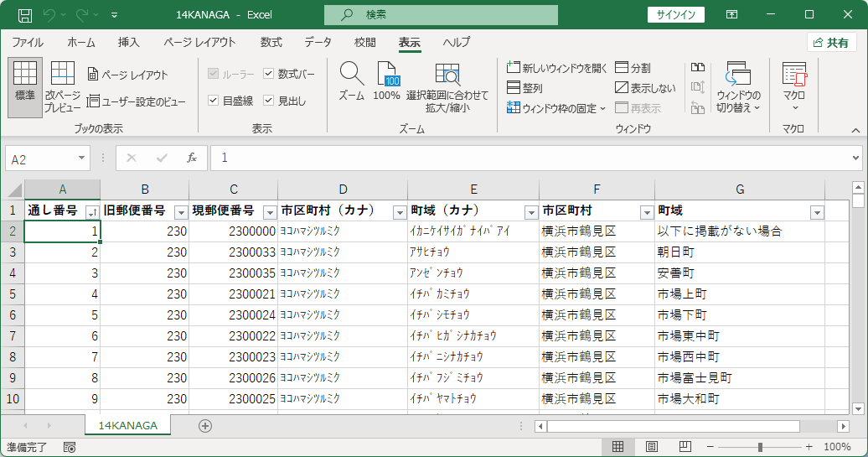This screenshot has width=868, height=457.
Task: Set zoom to 100% icon
Action: 386,82
